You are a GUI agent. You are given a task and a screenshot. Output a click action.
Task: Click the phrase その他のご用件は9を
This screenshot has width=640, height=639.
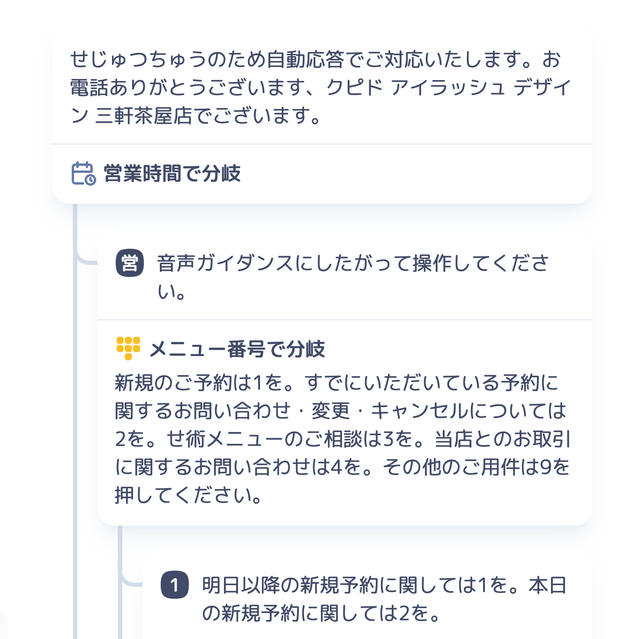tap(476, 467)
